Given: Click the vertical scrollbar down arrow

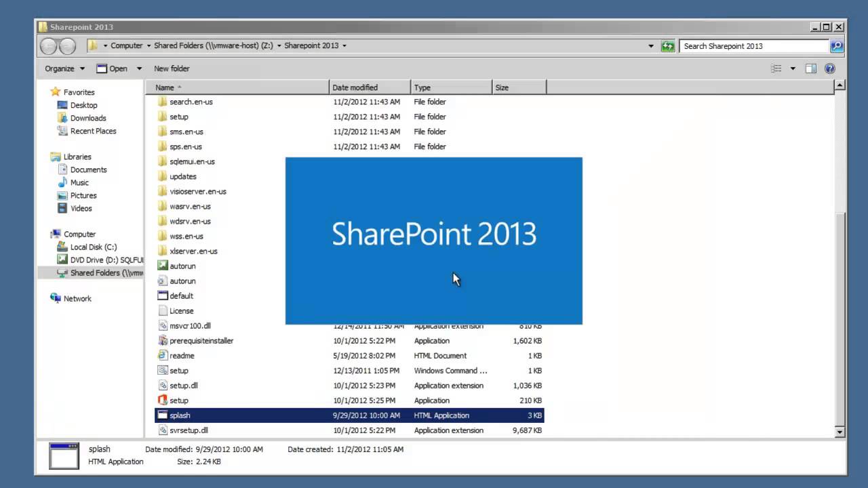Looking at the screenshot, I should [840, 432].
